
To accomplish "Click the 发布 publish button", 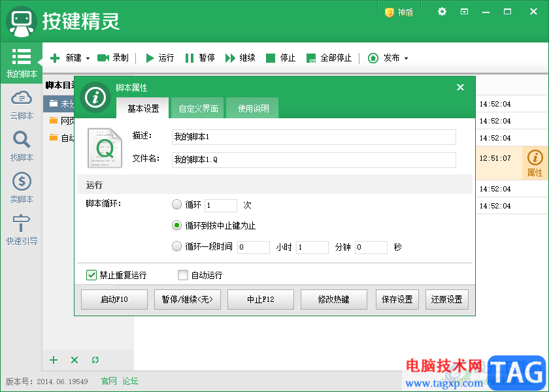I will (384, 57).
